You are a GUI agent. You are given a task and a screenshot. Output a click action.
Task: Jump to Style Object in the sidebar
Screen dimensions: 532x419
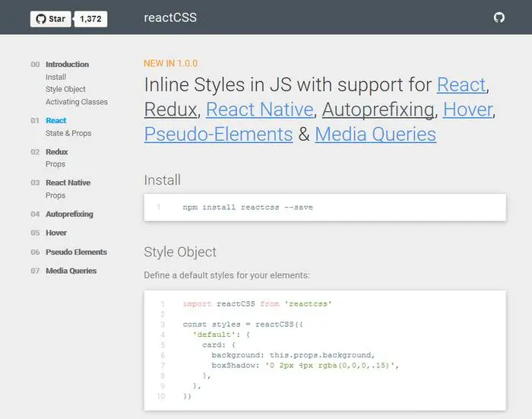point(65,89)
